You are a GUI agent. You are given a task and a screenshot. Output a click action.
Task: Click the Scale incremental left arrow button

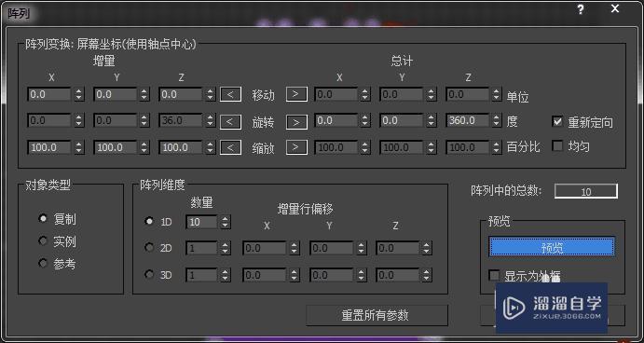[x=230, y=147]
